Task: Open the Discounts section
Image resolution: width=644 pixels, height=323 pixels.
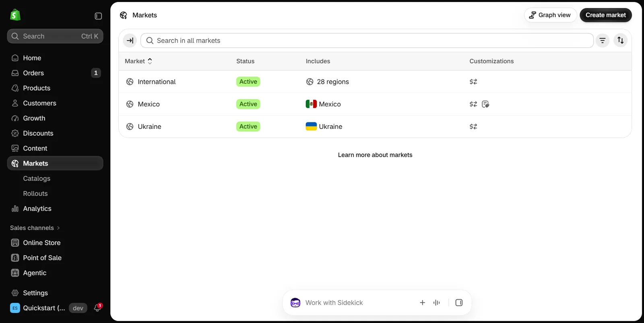Action: click(x=55, y=133)
